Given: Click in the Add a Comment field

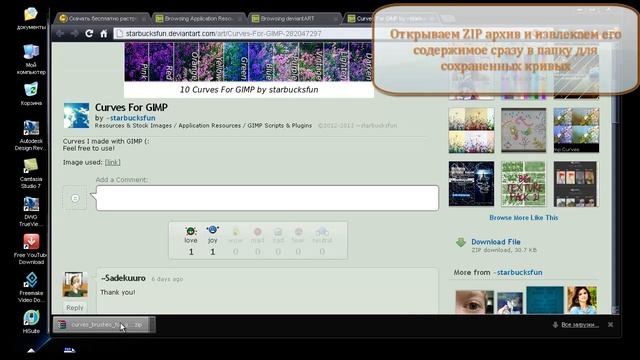Looking at the screenshot, I should [x=267, y=198].
